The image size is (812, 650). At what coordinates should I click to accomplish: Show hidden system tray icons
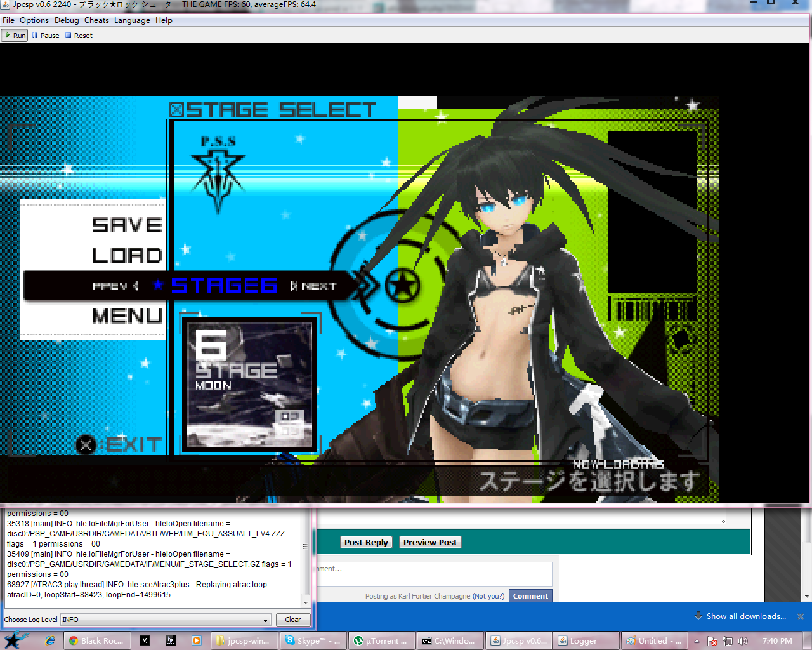(697, 640)
